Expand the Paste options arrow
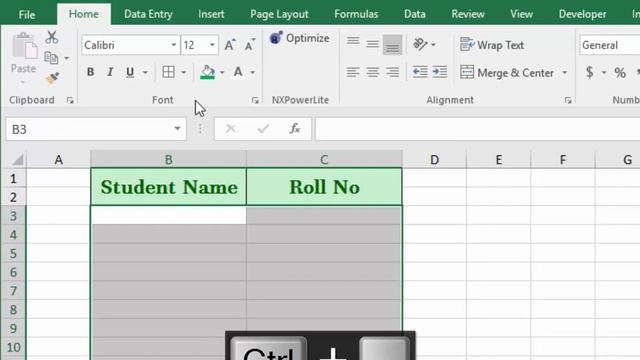The image size is (640, 360). [23, 83]
